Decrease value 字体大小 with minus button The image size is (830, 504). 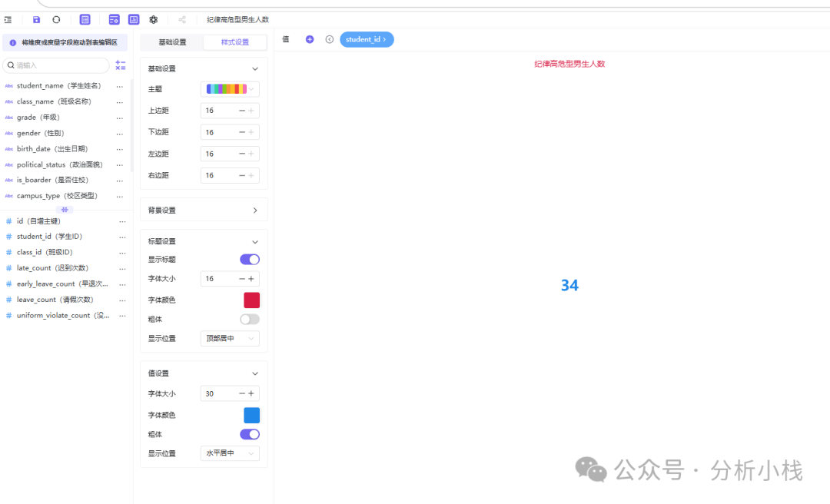[x=242, y=393]
